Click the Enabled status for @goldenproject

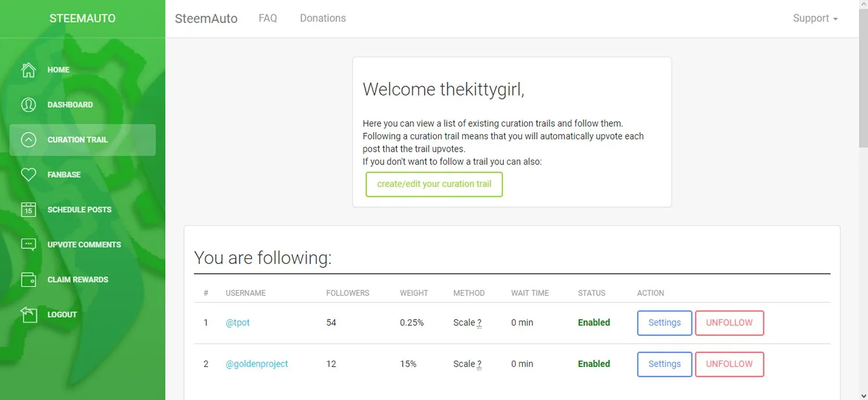pyautogui.click(x=594, y=364)
